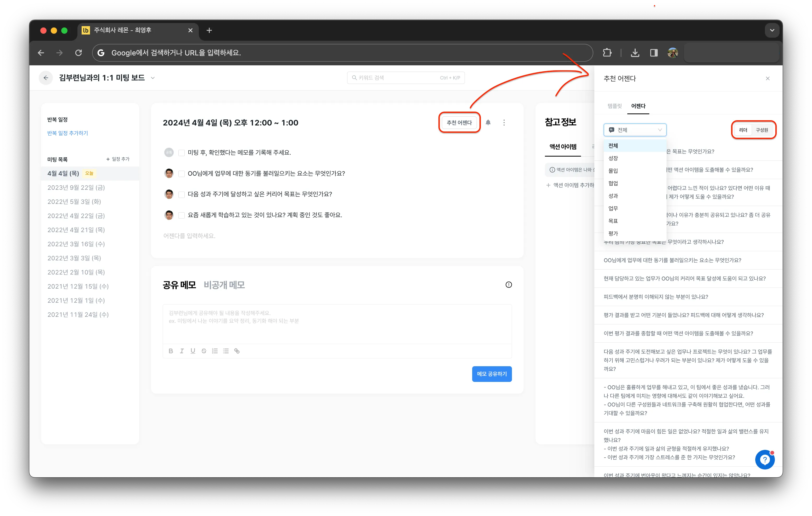Check the 미팅 후, 확인했다는 메모 agenda checkbox

[x=182, y=153]
